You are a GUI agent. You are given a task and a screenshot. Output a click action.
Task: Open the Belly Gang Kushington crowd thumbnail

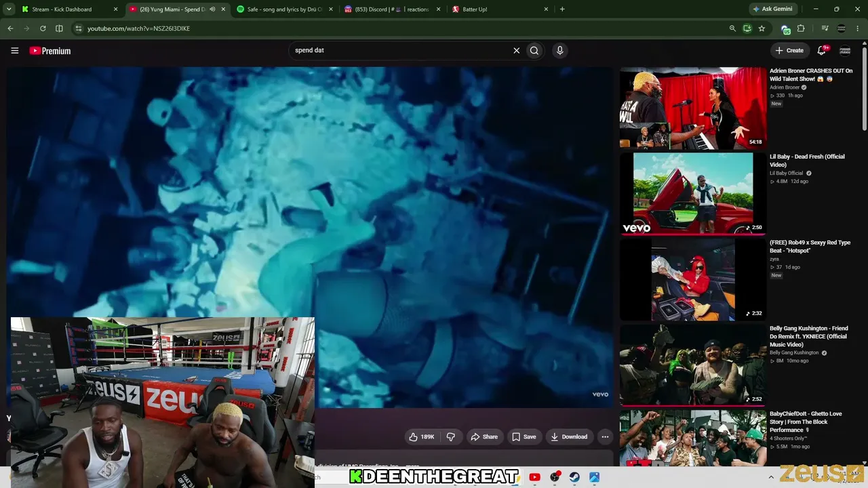pos(692,365)
